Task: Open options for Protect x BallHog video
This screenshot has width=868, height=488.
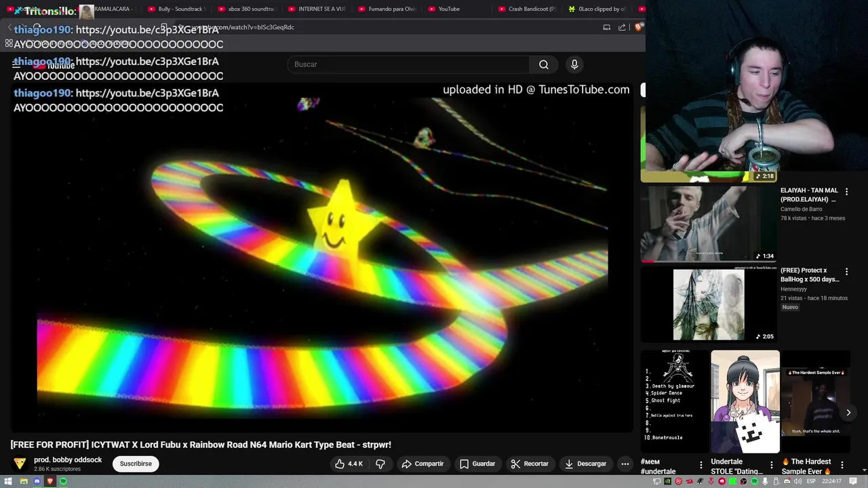Action: point(846,272)
